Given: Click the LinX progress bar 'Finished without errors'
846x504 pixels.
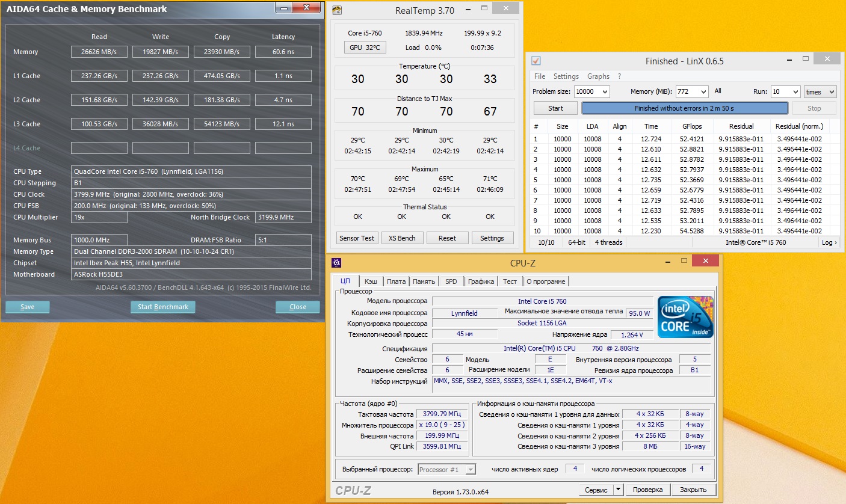Looking at the screenshot, I should [685, 108].
